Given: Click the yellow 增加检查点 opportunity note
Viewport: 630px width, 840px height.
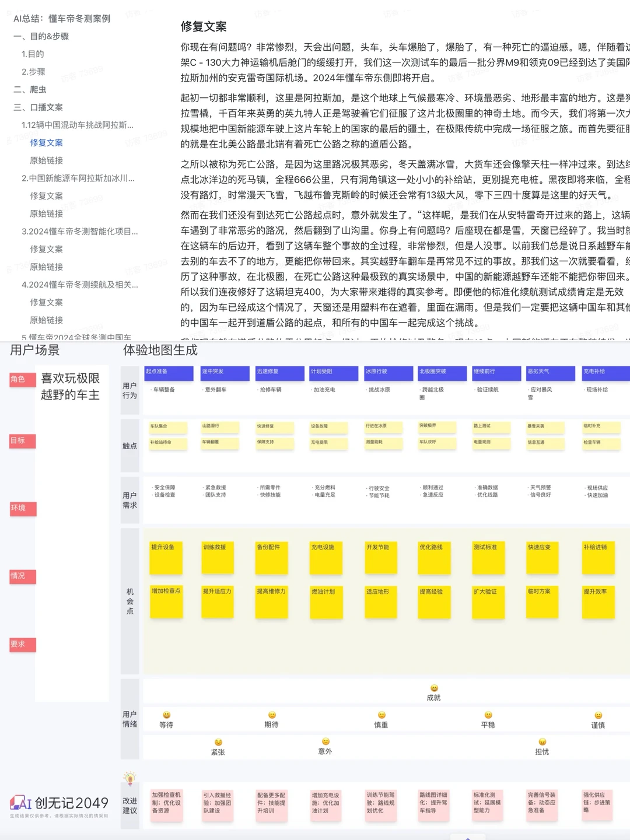Looking at the screenshot, I should [x=166, y=602].
